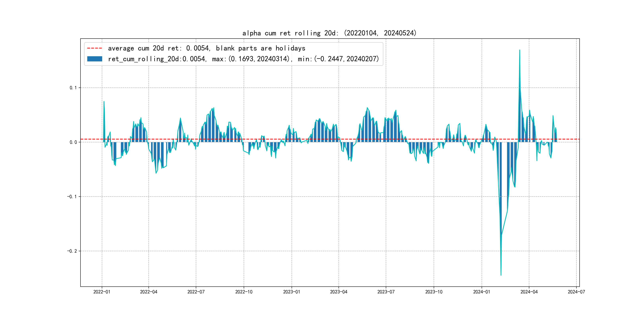
Task: Click the 2024-04 x-axis tick label
Action: 529,292
